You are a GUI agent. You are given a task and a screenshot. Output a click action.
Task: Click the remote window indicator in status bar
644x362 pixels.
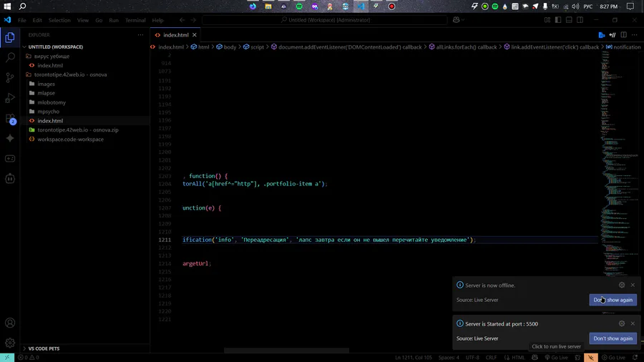(x=7, y=358)
